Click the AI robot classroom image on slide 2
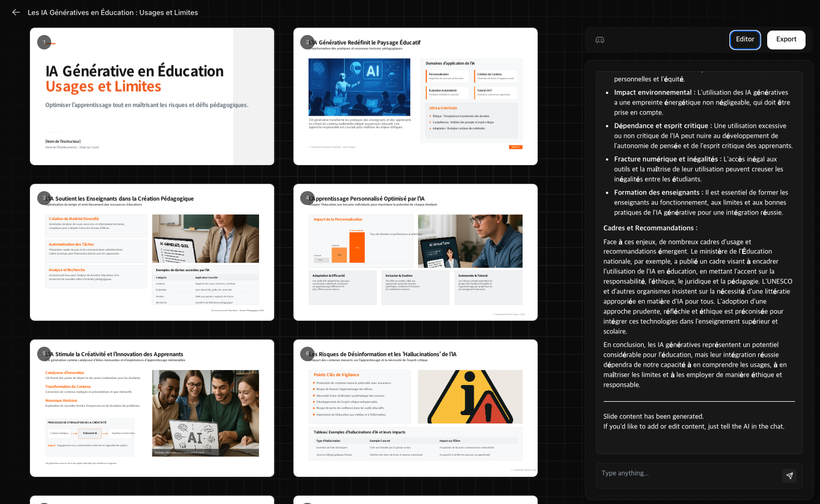Image resolution: width=820 pixels, height=504 pixels. [359, 87]
